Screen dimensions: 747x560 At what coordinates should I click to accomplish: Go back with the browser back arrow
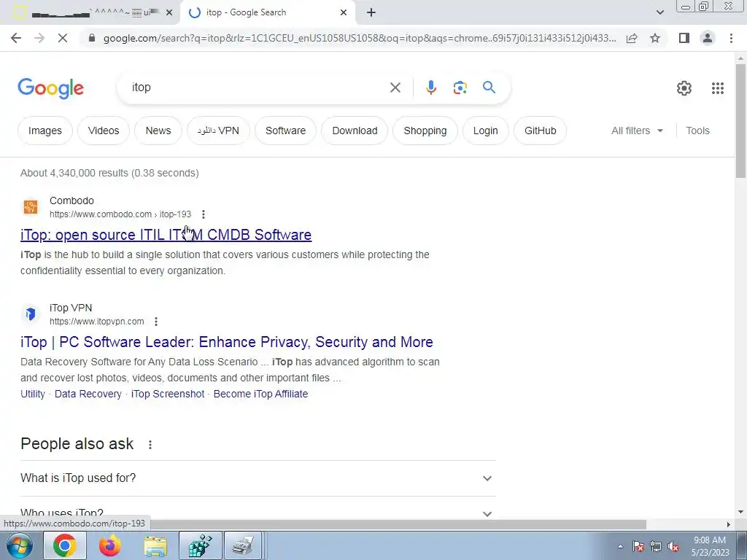[x=16, y=38]
